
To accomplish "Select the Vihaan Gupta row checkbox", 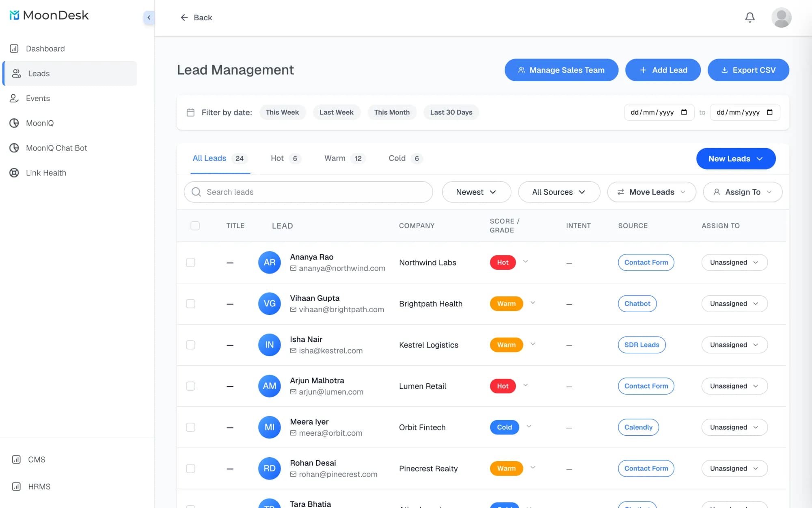I will (190, 304).
